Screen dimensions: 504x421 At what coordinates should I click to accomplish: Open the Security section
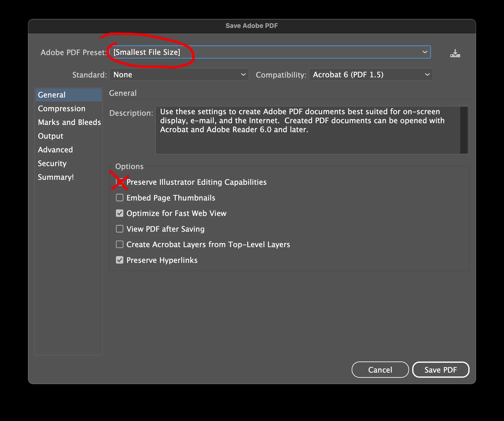52,163
